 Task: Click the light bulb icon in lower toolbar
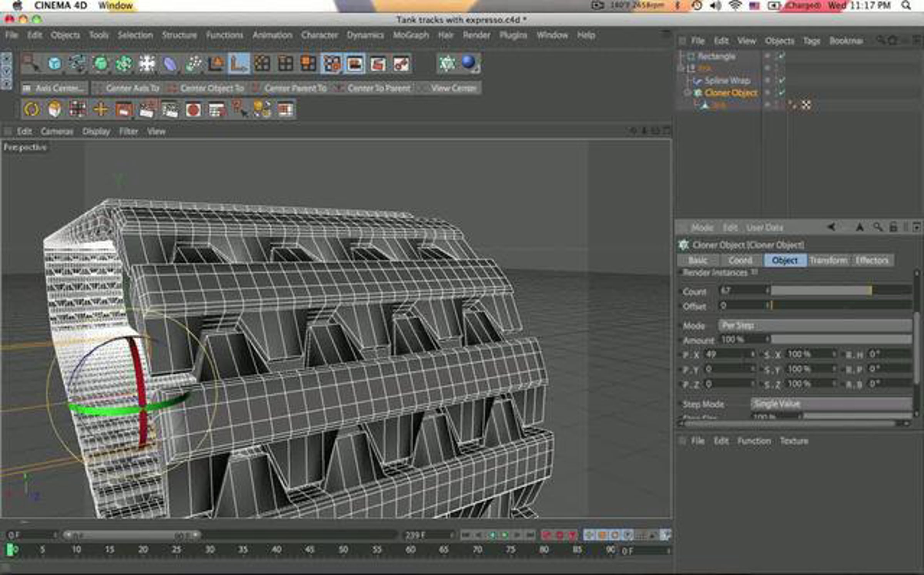[x=262, y=109]
